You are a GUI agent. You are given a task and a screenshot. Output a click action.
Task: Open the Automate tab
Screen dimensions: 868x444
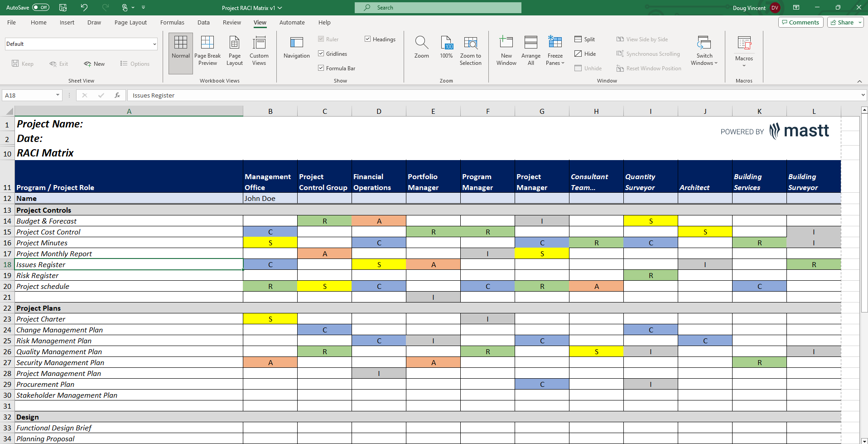(292, 22)
